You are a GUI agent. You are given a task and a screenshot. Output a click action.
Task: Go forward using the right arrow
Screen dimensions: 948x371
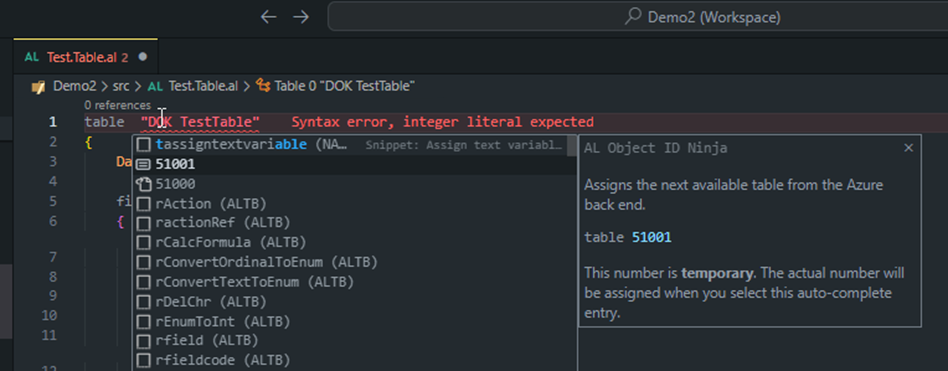tap(300, 17)
